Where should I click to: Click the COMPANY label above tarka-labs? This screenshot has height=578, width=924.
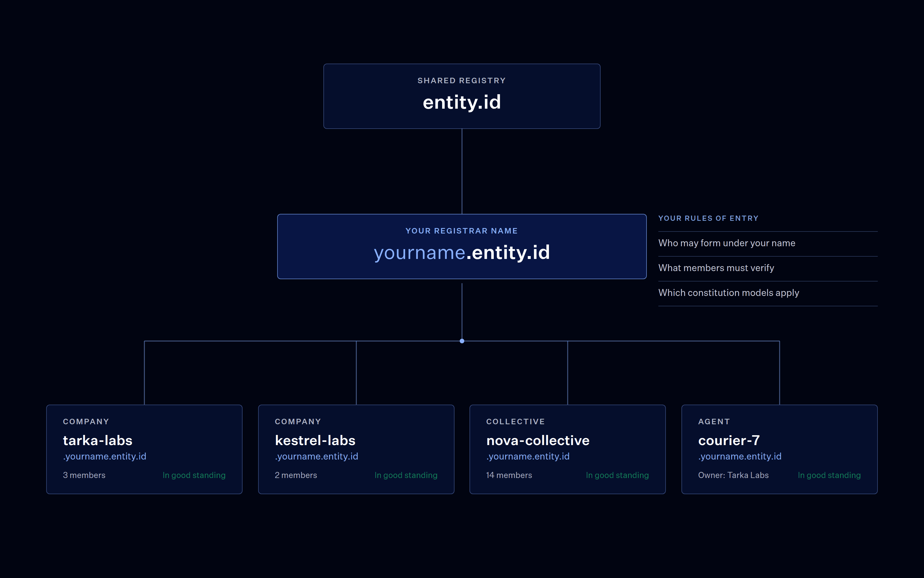pyautogui.click(x=86, y=422)
